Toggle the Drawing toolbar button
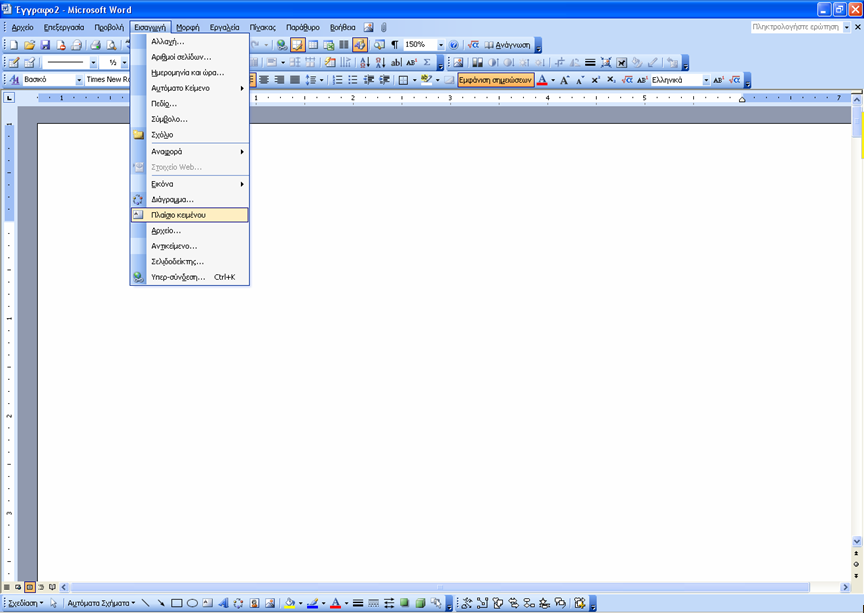864x613 pixels. tap(359, 45)
